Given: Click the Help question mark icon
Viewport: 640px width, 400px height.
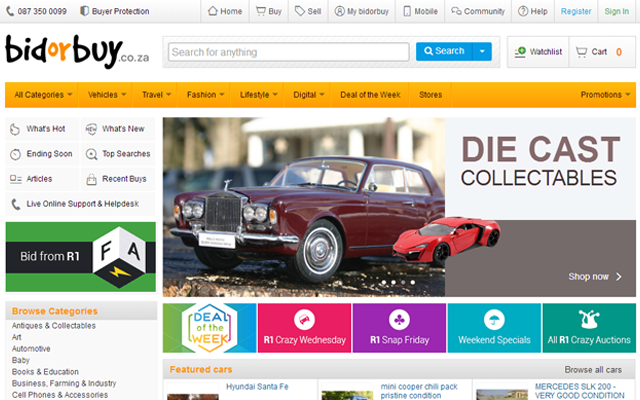Looking at the screenshot, I should (523, 11).
